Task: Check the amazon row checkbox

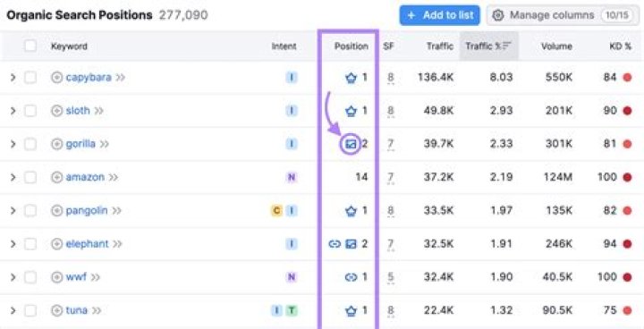Action: pyautogui.click(x=30, y=177)
